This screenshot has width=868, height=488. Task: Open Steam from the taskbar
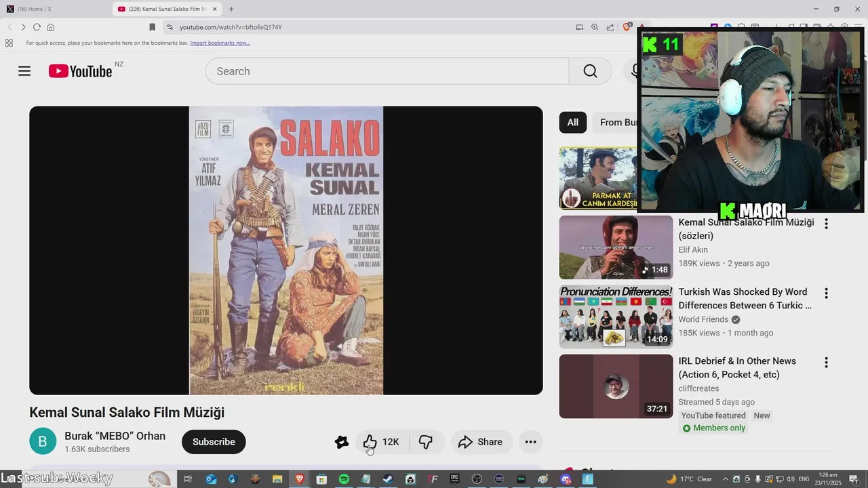point(388,479)
